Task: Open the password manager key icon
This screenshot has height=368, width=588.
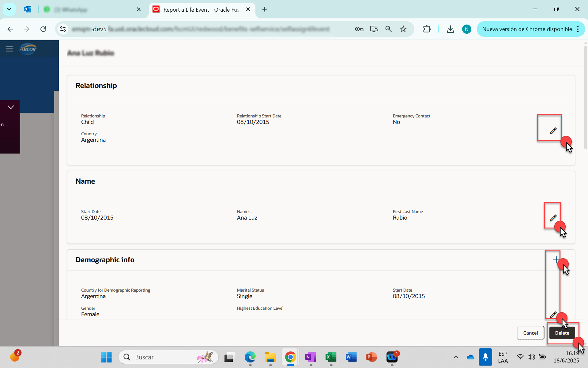Action: 359,29
